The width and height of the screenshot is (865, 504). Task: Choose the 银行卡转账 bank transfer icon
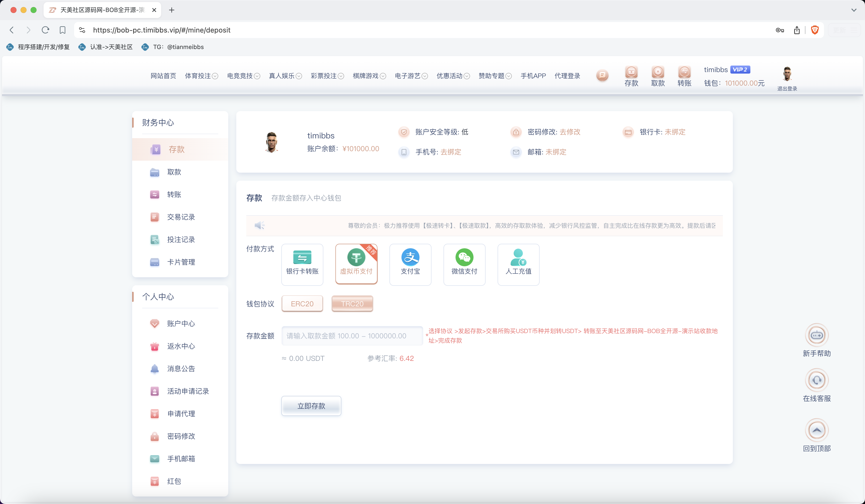302,264
